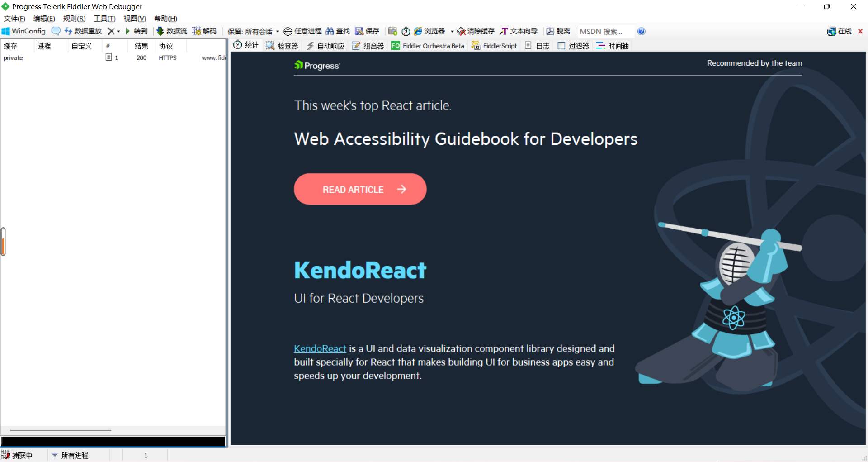Click the 清除缓存 clear cache icon
This screenshot has height=462, width=868.
pos(461,31)
